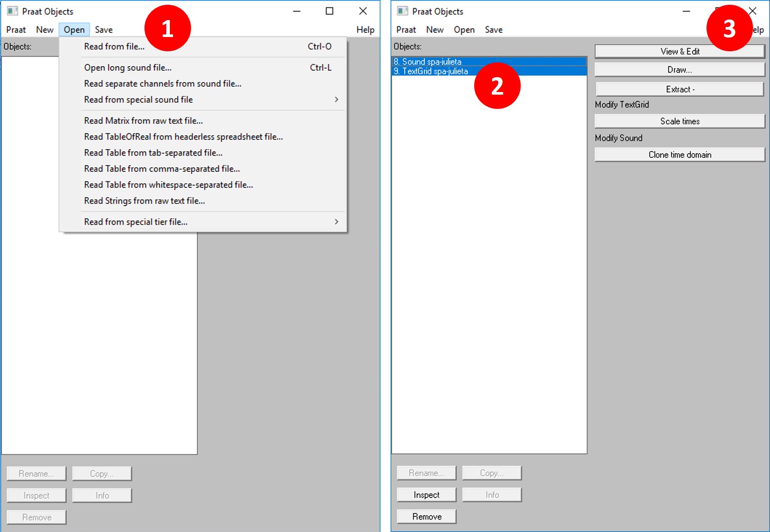Choose Open long sound file... entry
The width and height of the screenshot is (770, 532).
203,68
